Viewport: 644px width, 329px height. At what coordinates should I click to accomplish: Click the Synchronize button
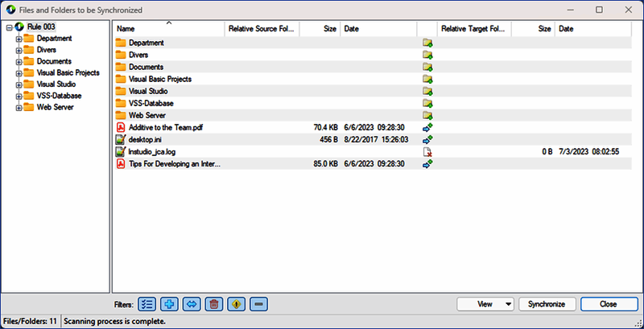[x=547, y=304]
